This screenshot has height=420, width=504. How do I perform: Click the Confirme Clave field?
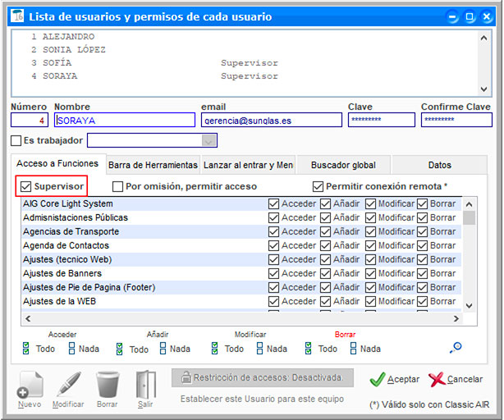(456, 120)
